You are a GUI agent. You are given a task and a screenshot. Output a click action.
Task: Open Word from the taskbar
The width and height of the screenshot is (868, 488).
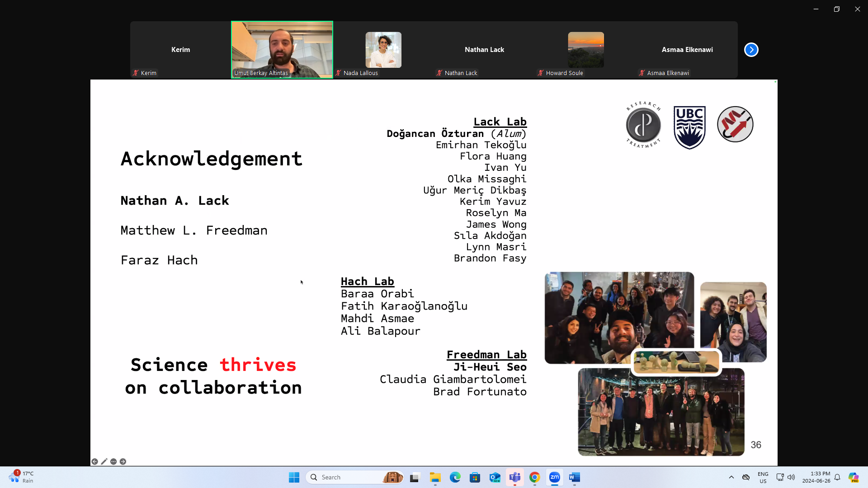tap(574, 477)
